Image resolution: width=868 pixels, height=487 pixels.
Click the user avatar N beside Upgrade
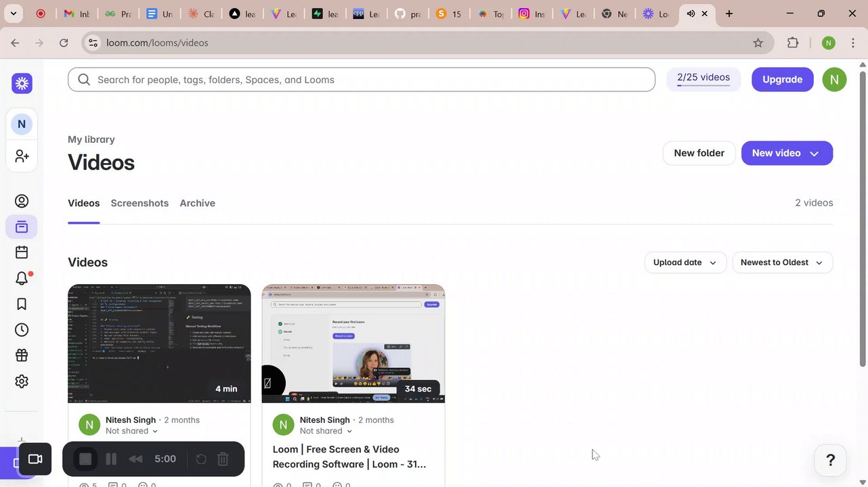834,79
